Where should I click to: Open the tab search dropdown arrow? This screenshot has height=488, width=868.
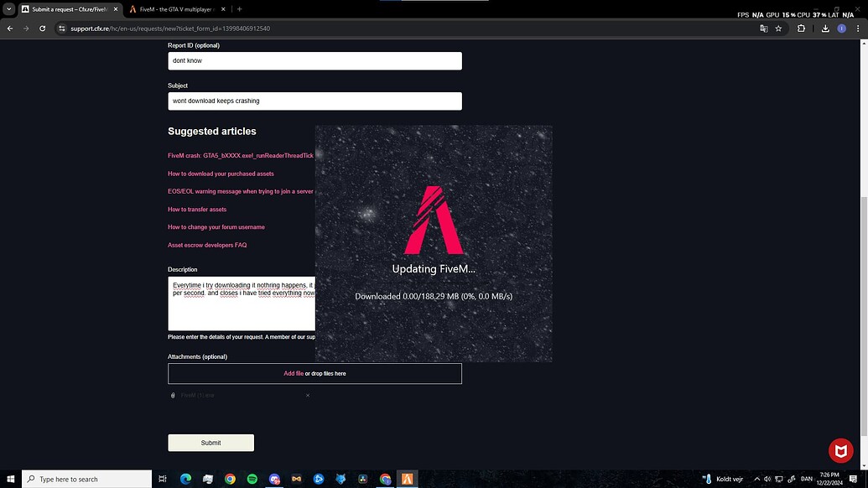click(9, 9)
